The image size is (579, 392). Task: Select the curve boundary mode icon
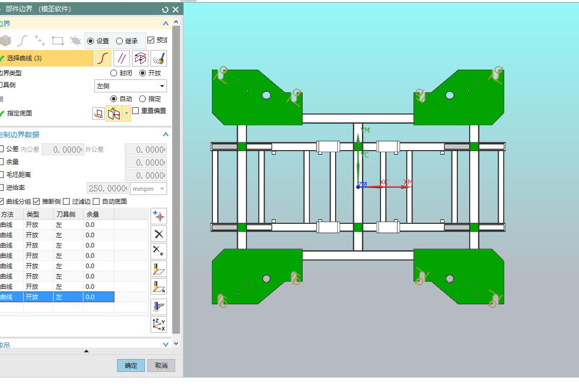click(x=23, y=40)
